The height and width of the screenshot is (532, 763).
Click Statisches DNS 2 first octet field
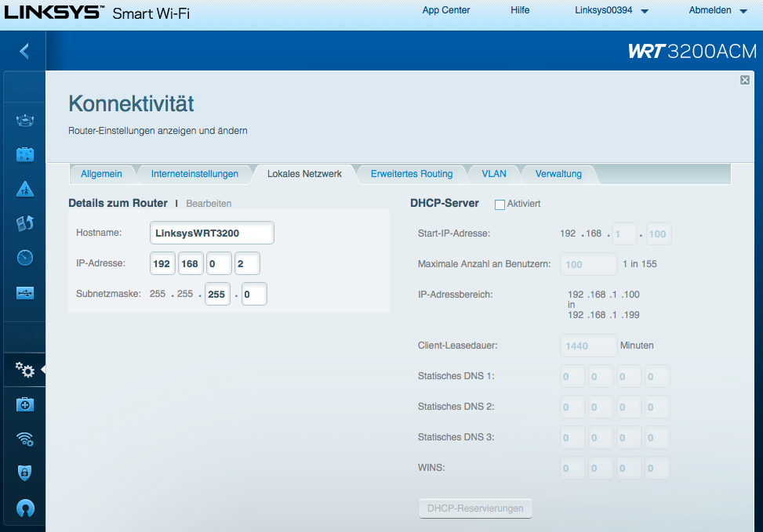pyautogui.click(x=572, y=407)
